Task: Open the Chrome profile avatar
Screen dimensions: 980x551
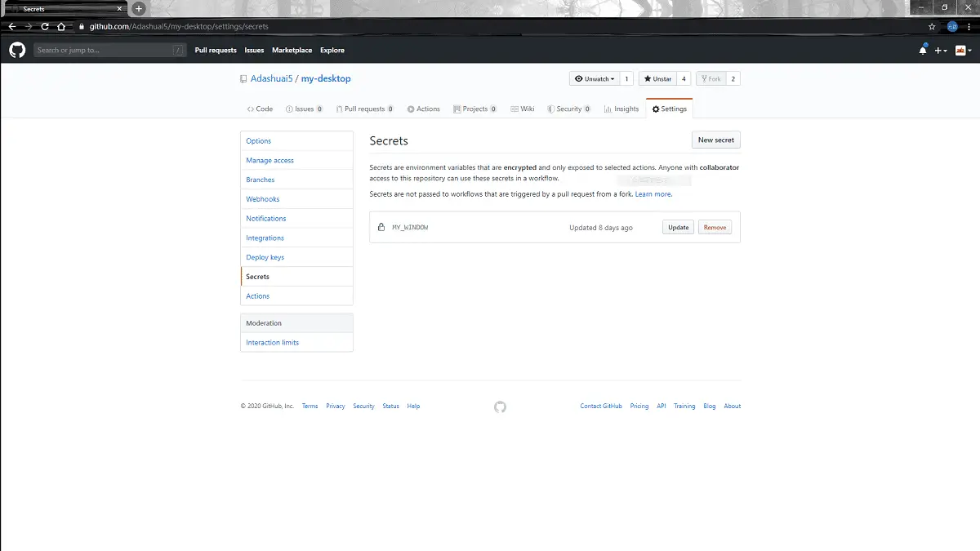Action: pos(952,26)
